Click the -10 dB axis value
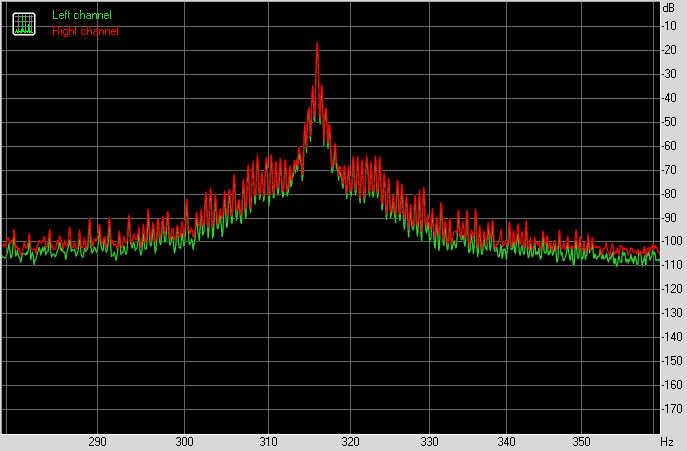This screenshot has width=687, height=451. tap(669, 26)
